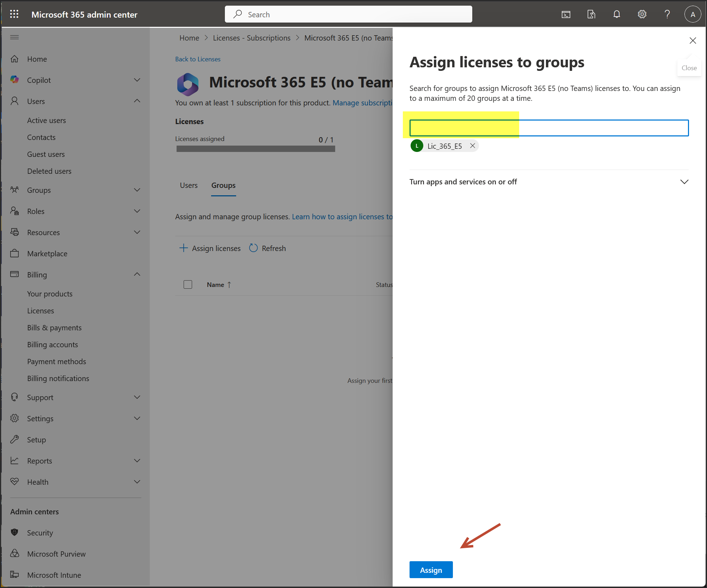Click the group search input field
The width and height of the screenshot is (707, 588).
coord(548,128)
